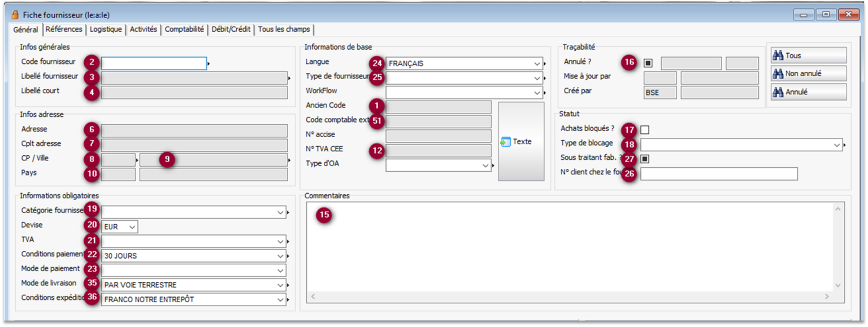Open the Langue dropdown showing FRANÇAIS

click(536, 64)
